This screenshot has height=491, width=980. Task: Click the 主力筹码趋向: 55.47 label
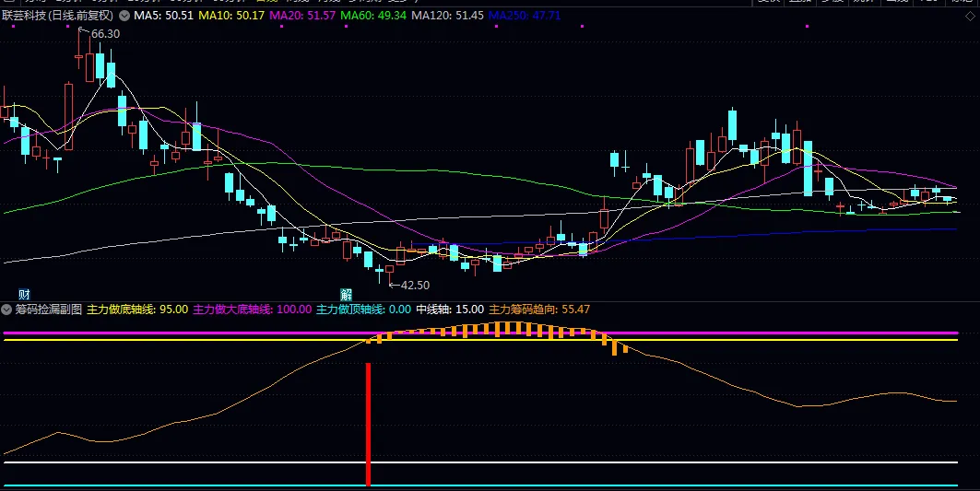(538, 310)
